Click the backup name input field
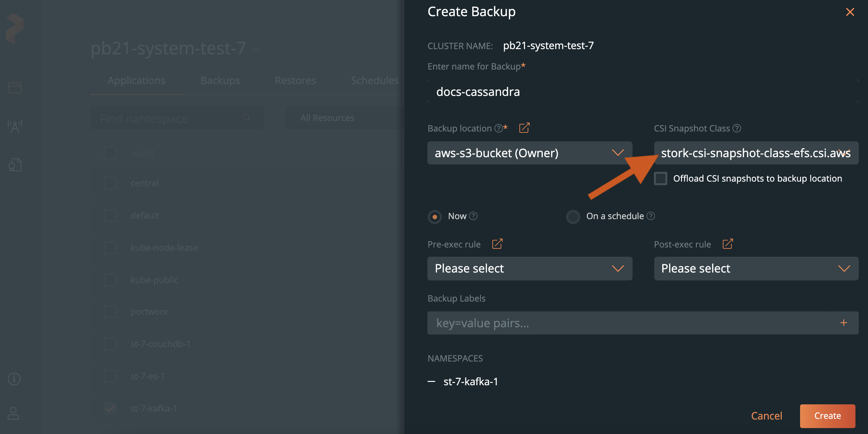 642,92
